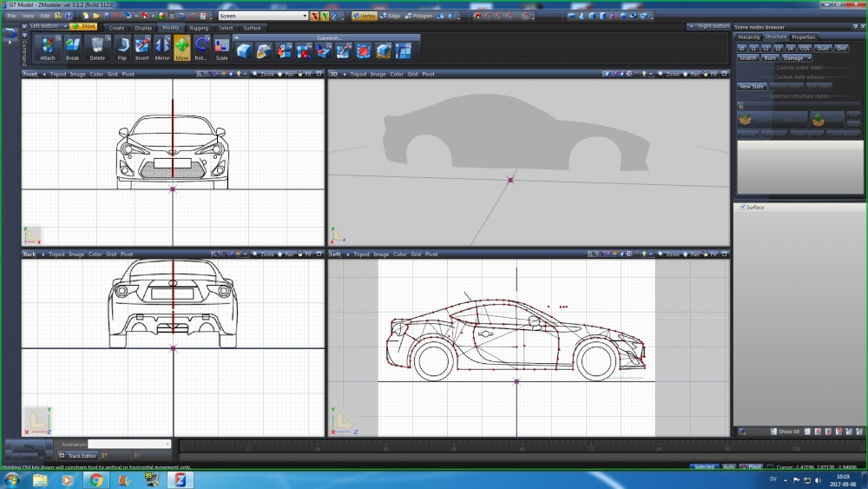This screenshot has width=868, height=489.
Task: Open the Edit menu
Action: (x=45, y=16)
